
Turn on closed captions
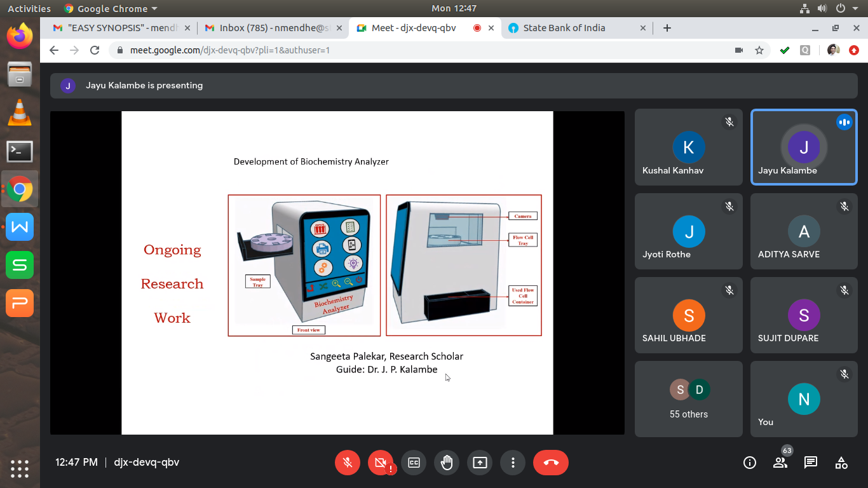(x=414, y=463)
